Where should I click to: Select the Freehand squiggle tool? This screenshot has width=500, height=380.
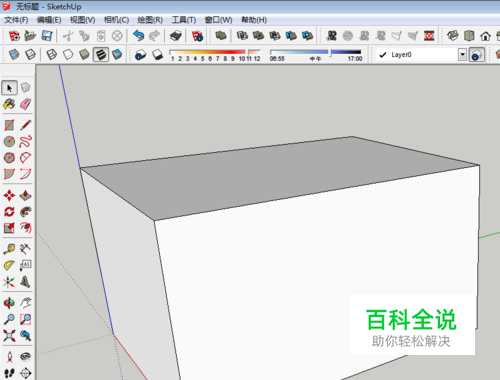pyautogui.click(x=26, y=142)
